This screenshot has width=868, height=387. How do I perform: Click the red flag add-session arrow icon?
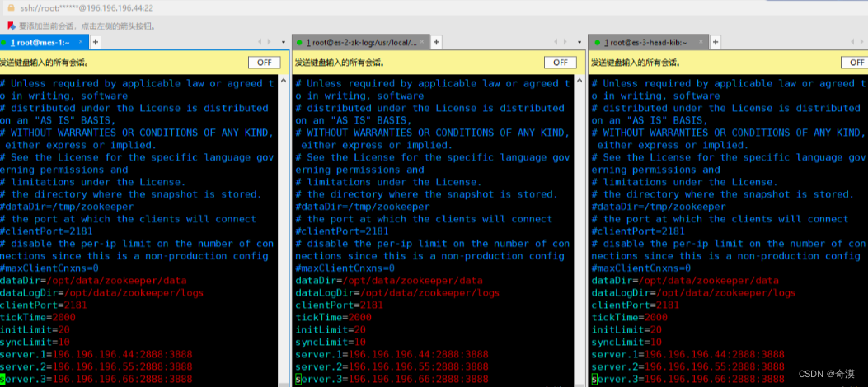[11, 26]
